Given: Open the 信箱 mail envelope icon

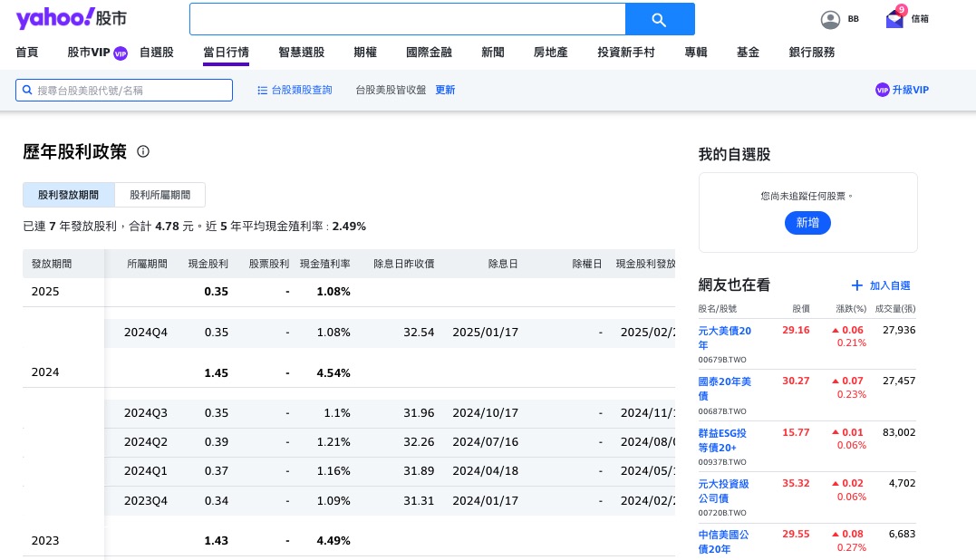Looking at the screenshot, I should pos(894,19).
